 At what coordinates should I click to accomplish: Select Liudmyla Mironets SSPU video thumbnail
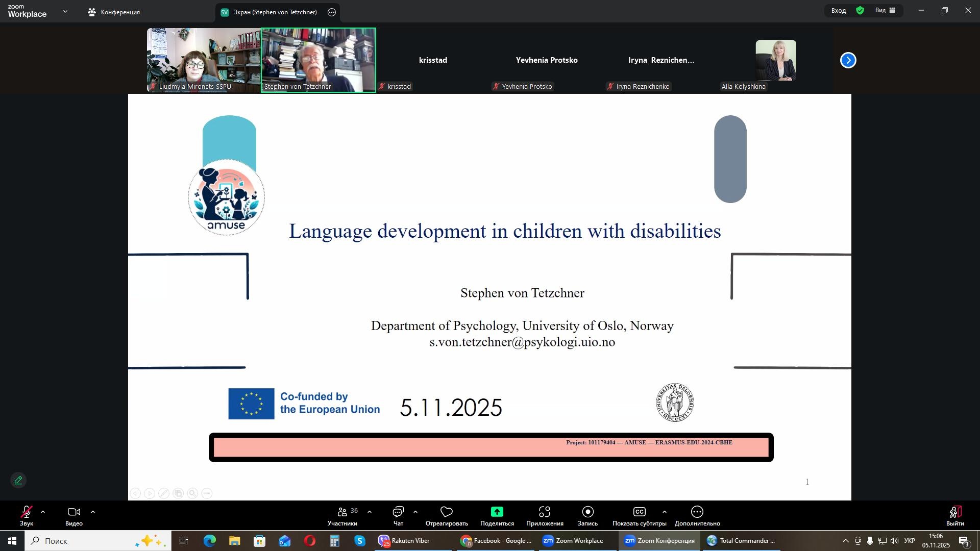point(204,60)
